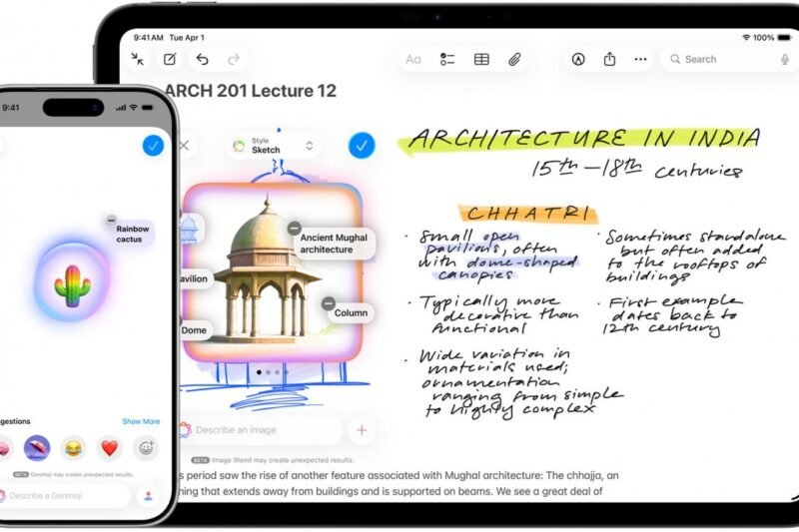The width and height of the screenshot is (799, 532).
Task: Select the Pavilion suggestion bubble
Action: [195, 279]
